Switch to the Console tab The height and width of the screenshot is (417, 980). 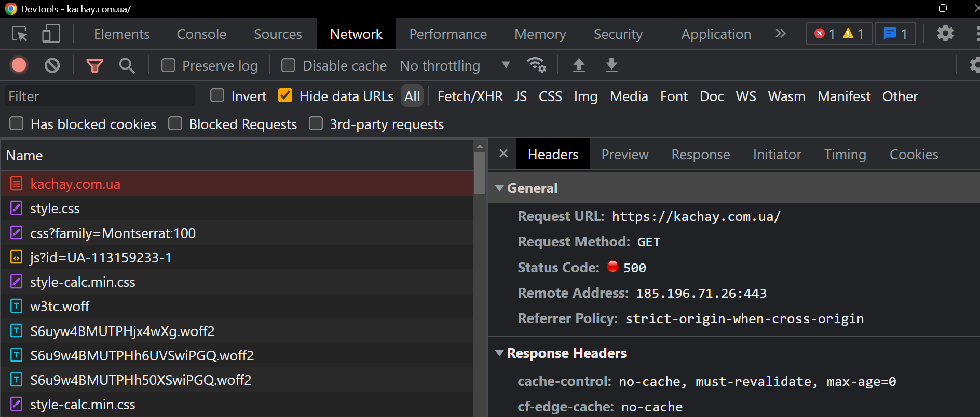(x=201, y=34)
